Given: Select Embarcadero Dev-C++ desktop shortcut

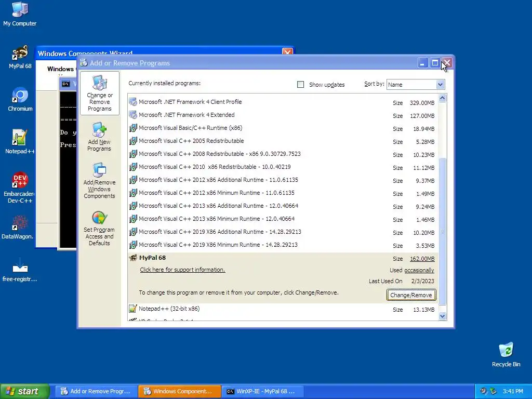Looking at the screenshot, I should (x=19, y=187).
